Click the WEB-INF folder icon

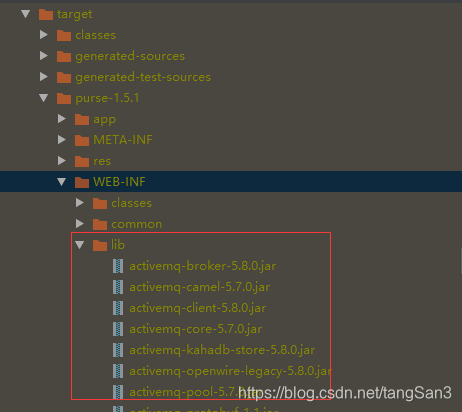tap(82, 182)
